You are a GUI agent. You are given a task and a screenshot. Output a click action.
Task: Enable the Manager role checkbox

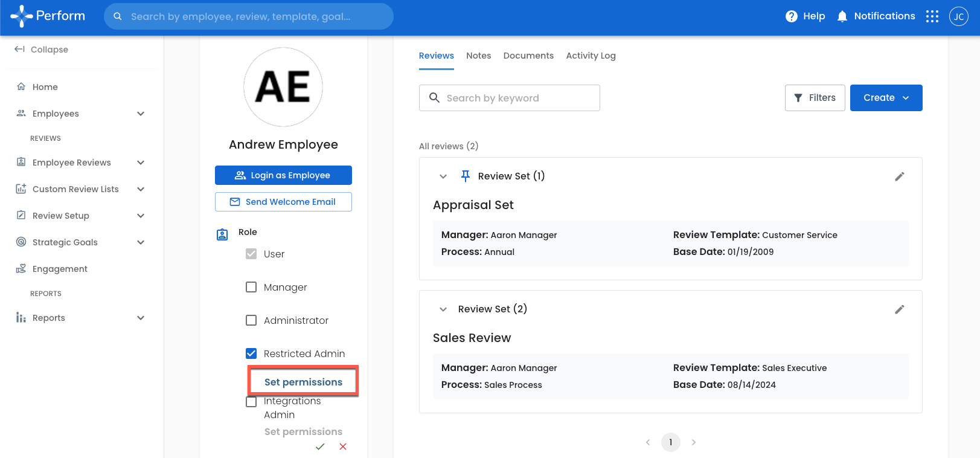[x=251, y=287]
